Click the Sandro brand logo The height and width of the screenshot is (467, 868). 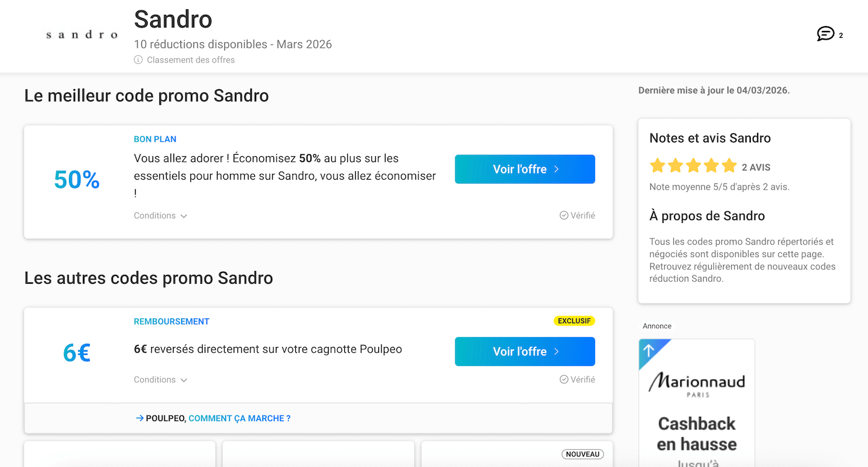click(x=81, y=34)
